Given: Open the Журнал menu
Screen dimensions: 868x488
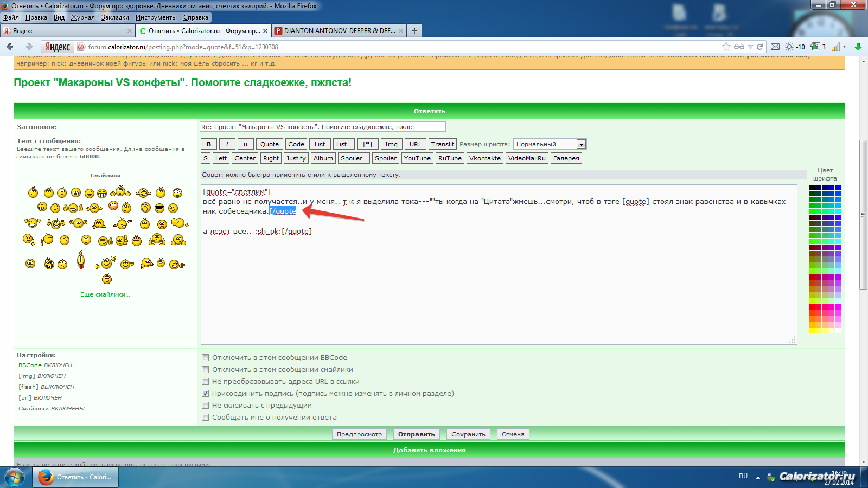Looking at the screenshot, I should [83, 17].
